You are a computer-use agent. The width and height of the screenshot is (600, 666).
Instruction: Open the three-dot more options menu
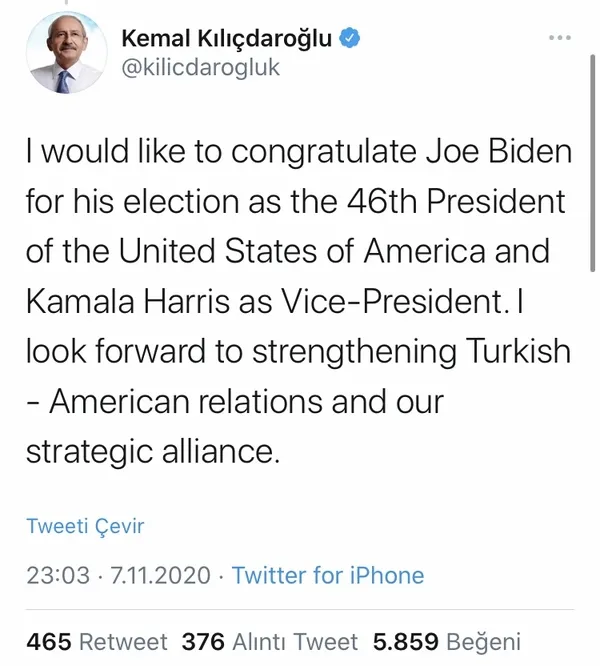coord(560,38)
